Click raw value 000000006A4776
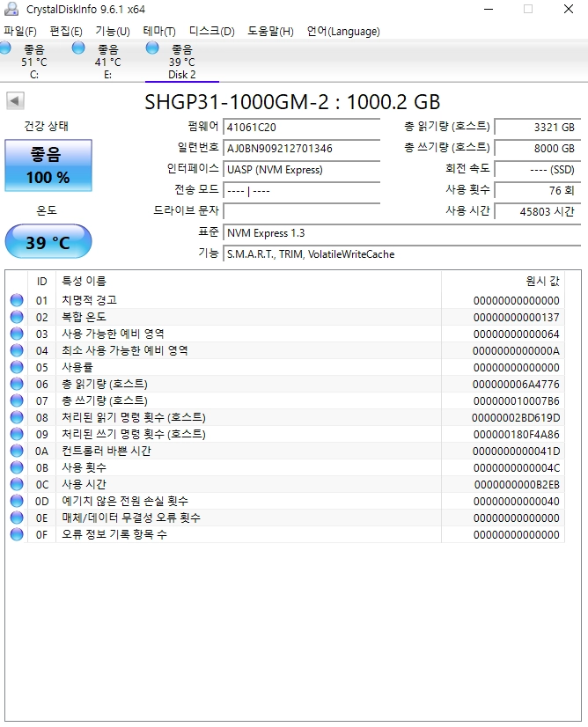The image size is (588, 727). 516,385
